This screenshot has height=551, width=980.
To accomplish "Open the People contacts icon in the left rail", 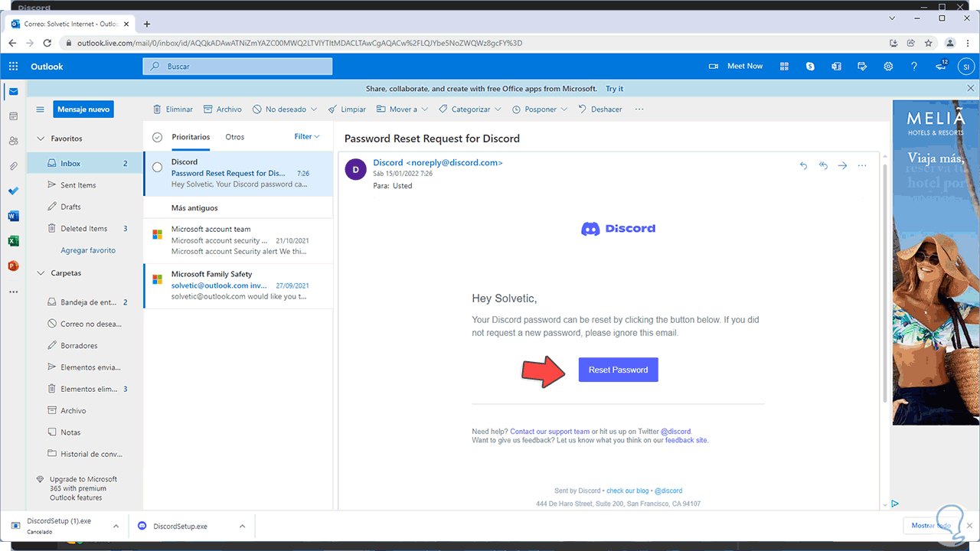I will (13, 141).
